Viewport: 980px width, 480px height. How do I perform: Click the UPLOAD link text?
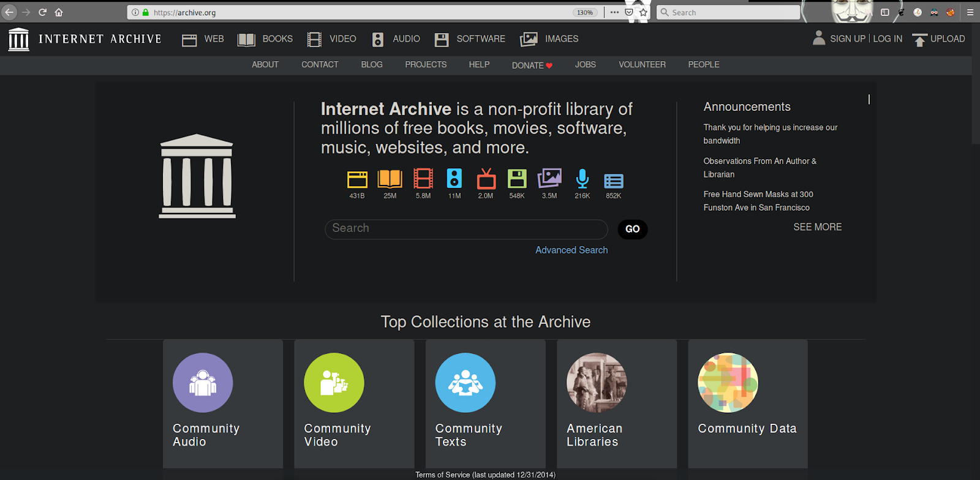pyautogui.click(x=948, y=39)
